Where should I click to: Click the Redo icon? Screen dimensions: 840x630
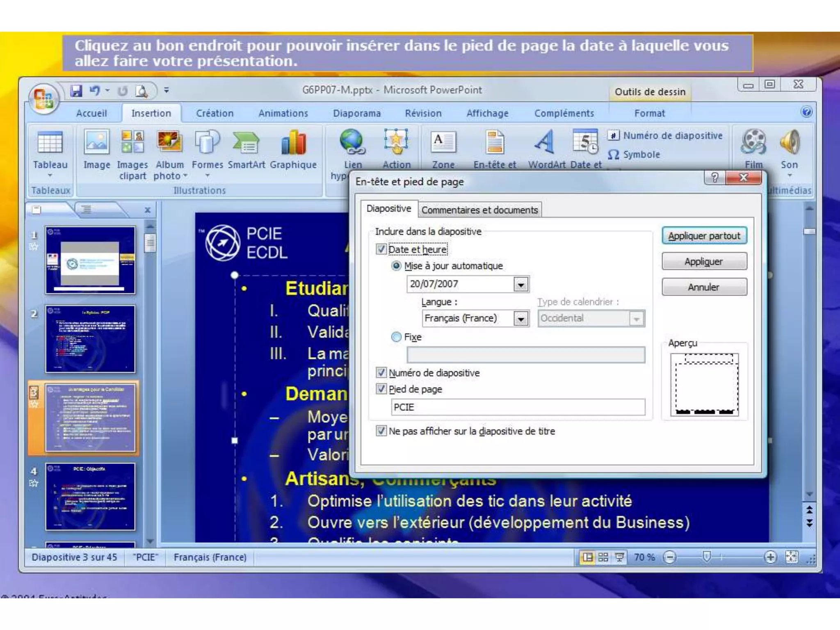[122, 91]
